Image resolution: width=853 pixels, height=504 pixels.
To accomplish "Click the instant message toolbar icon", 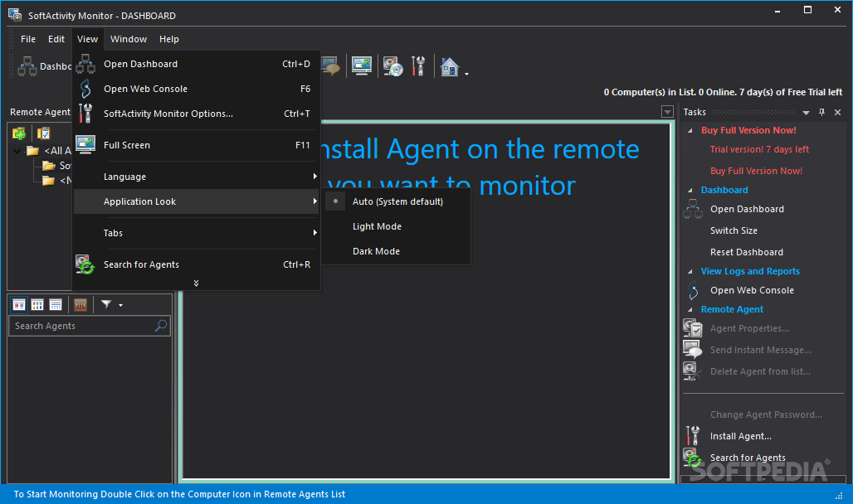I will (331, 65).
